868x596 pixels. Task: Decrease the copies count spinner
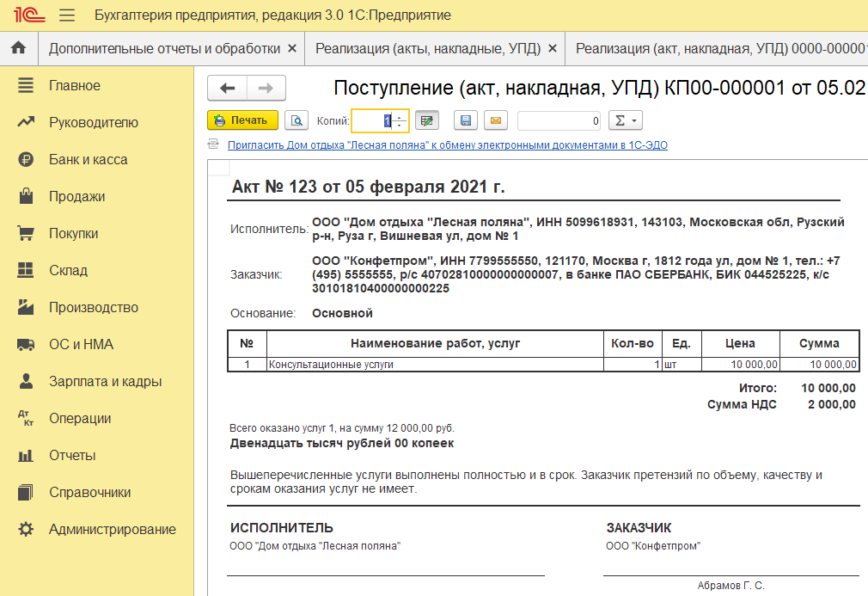(x=400, y=126)
